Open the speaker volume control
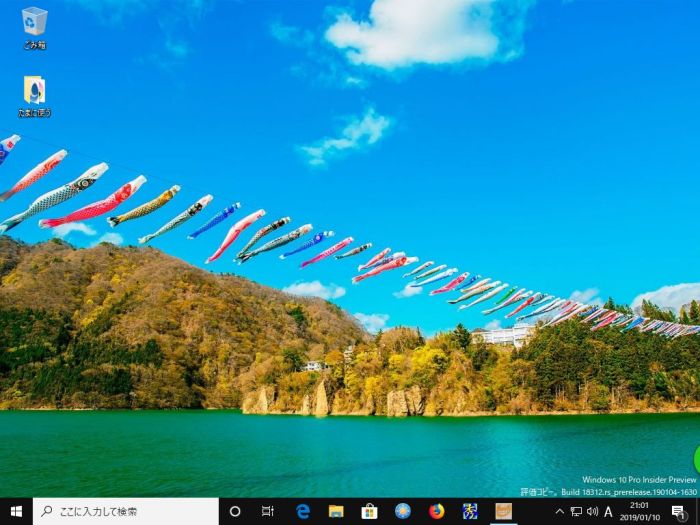This screenshot has height=525, width=700. coord(592,512)
